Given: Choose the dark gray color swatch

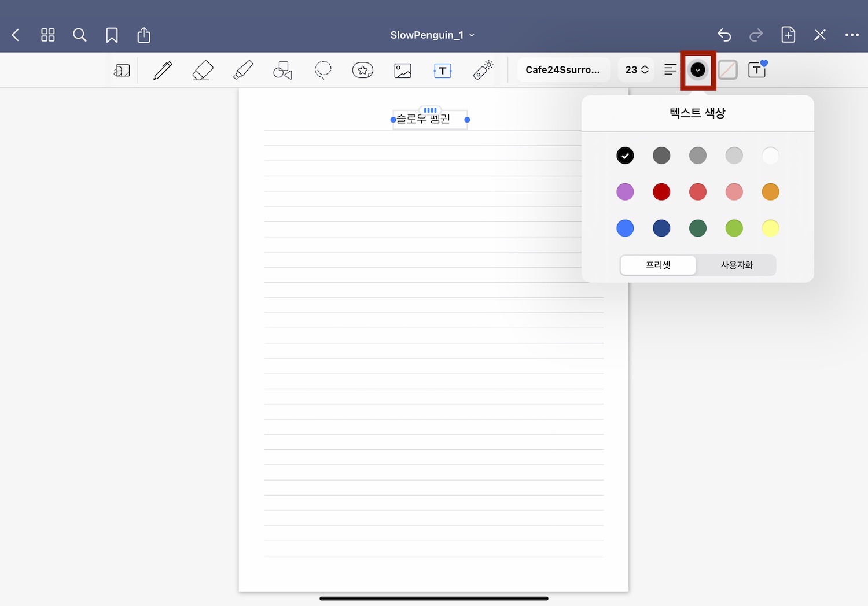Looking at the screenshot, I should pyautogui.click(x=661, y=156).
